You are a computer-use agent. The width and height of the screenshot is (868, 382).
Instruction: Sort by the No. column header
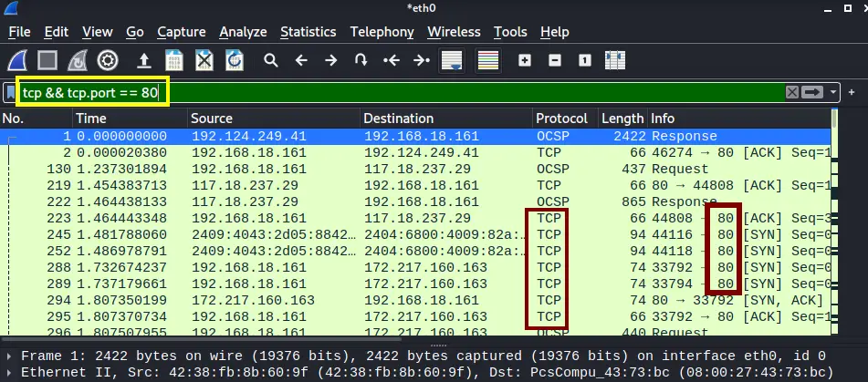(36, 119)
